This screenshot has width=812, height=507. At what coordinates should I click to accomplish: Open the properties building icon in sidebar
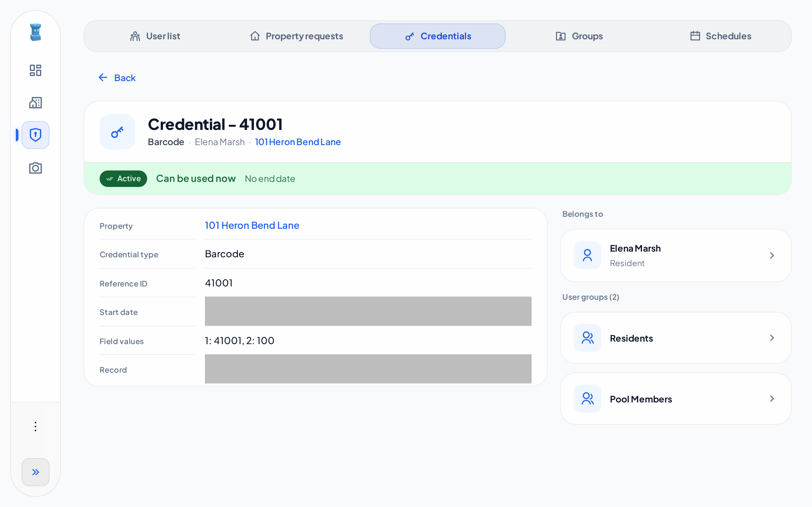pos(35,103)
